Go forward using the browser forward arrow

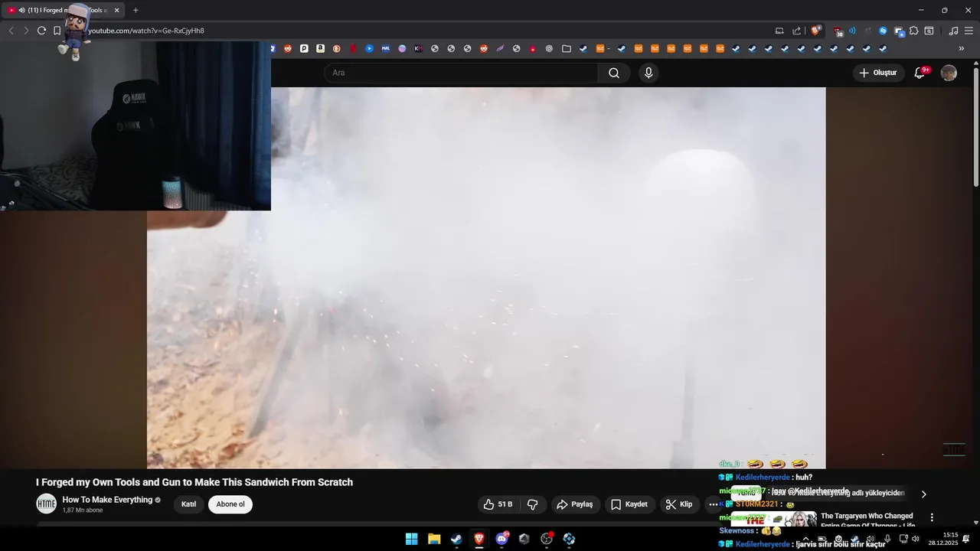pos(26,31)
